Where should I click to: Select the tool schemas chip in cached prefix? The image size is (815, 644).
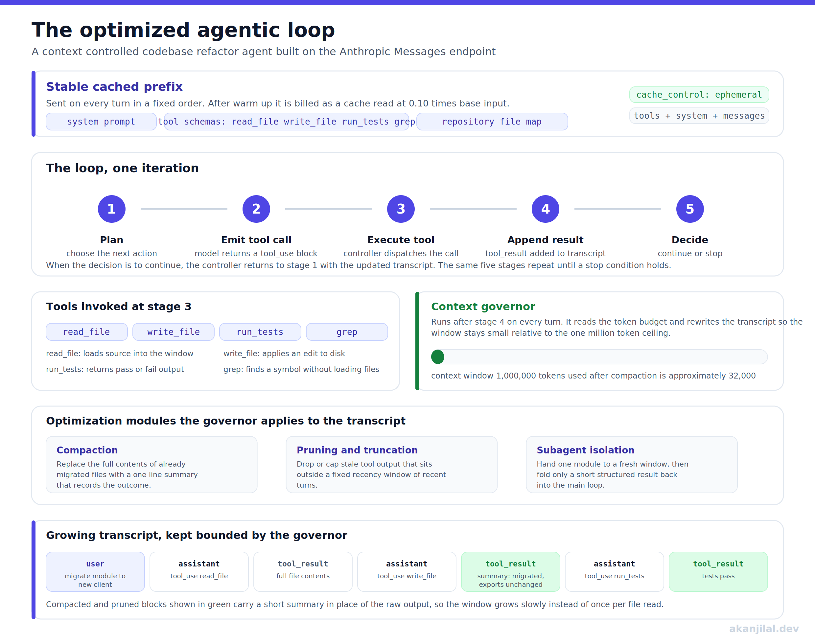tap(287, 122)
